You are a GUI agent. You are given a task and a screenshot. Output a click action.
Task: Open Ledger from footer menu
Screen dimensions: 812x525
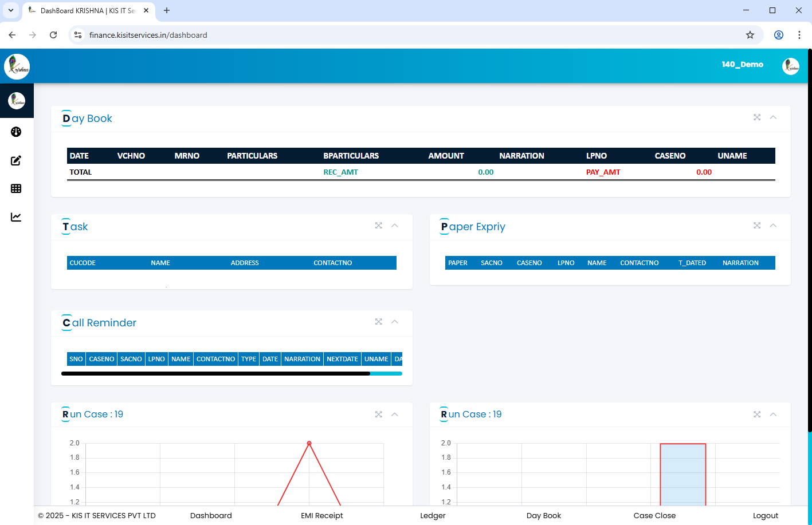(433, 516)
